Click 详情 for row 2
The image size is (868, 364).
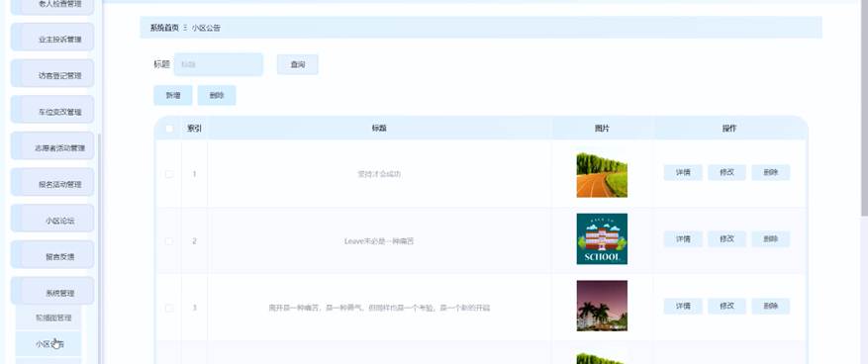[x=683, y=239]
